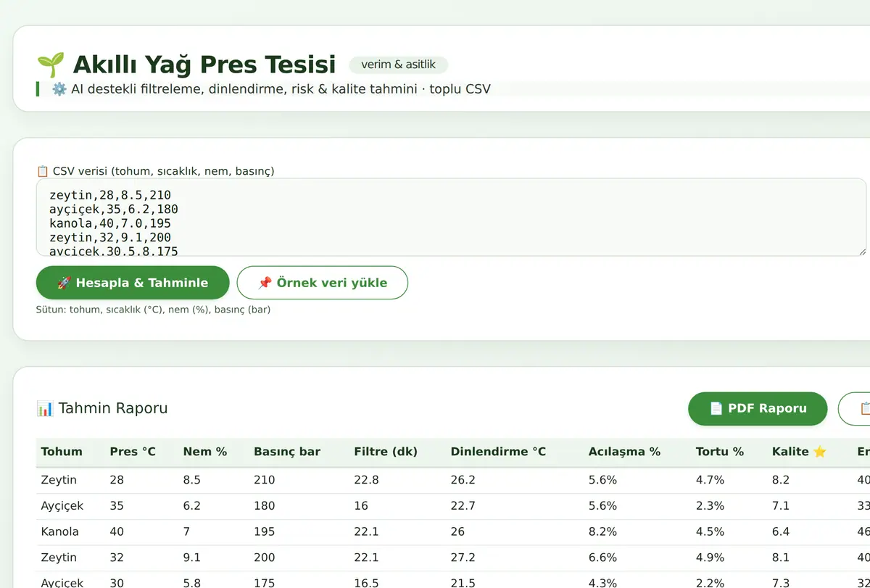Click the clipboard icon beside CSV verisi label
The height and width of the screenshot is (588, 870).
[x=43, y=171]
